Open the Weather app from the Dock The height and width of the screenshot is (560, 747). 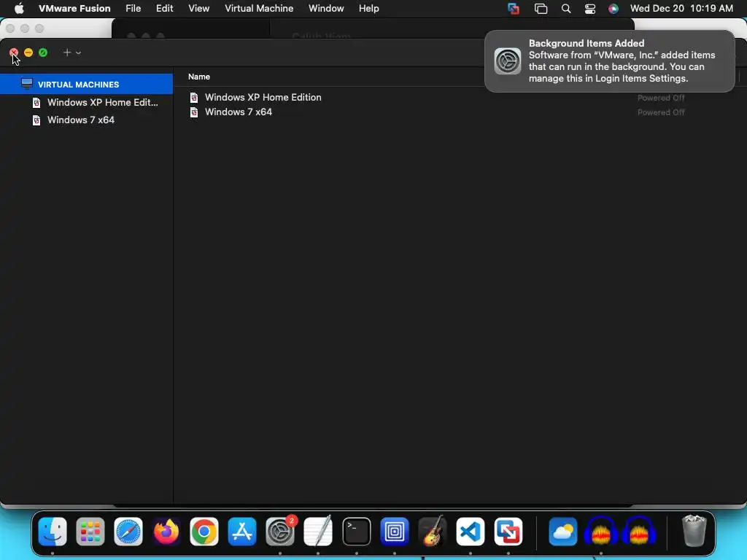pos(563,532)
